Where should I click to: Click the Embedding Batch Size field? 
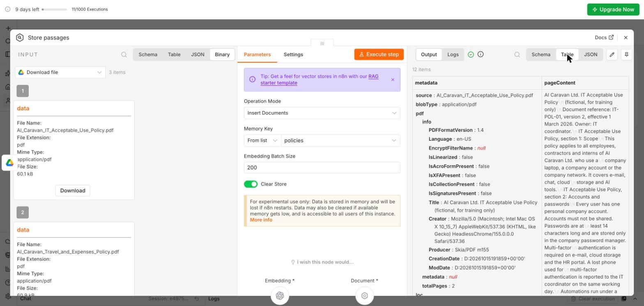(x=322, y=167)
